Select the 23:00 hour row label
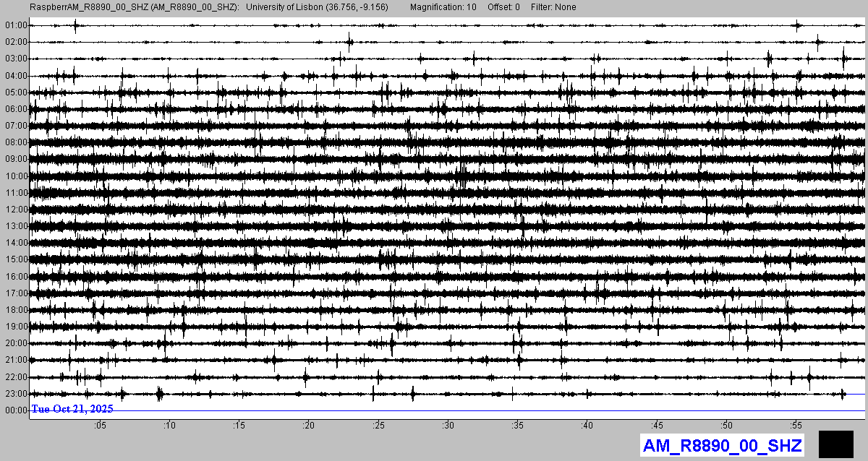The width and height of the screenshot is (868, 461). coord(15,394)
